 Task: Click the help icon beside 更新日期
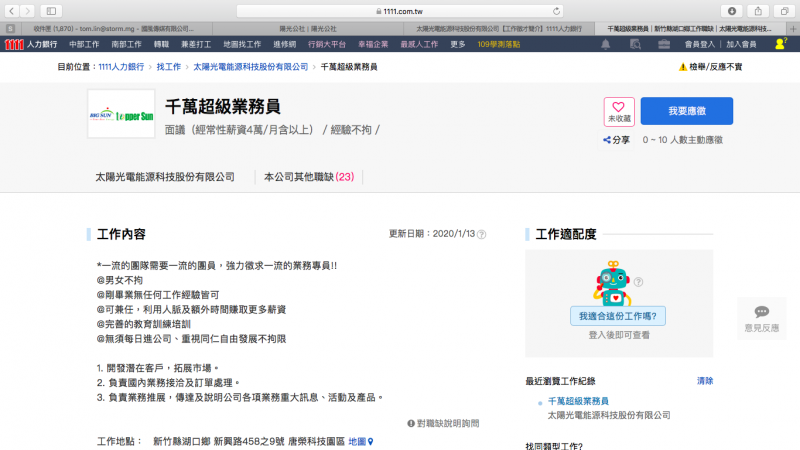point(481,234)
